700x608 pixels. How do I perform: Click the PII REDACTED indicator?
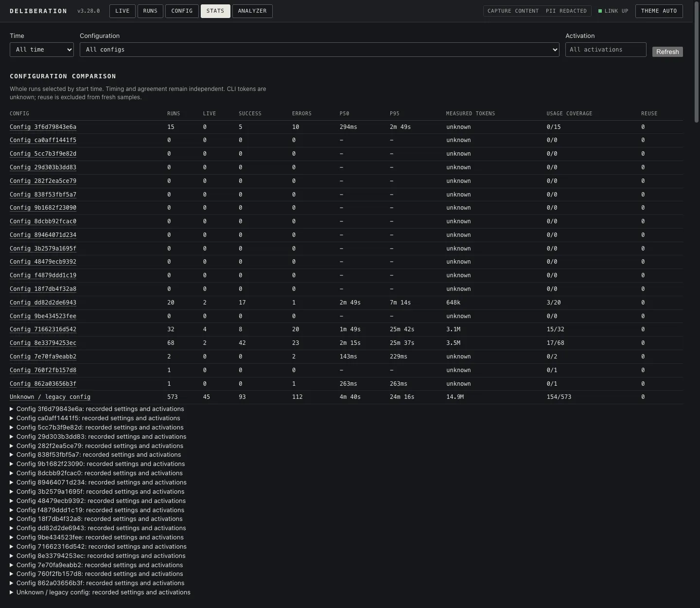[566, 11]
